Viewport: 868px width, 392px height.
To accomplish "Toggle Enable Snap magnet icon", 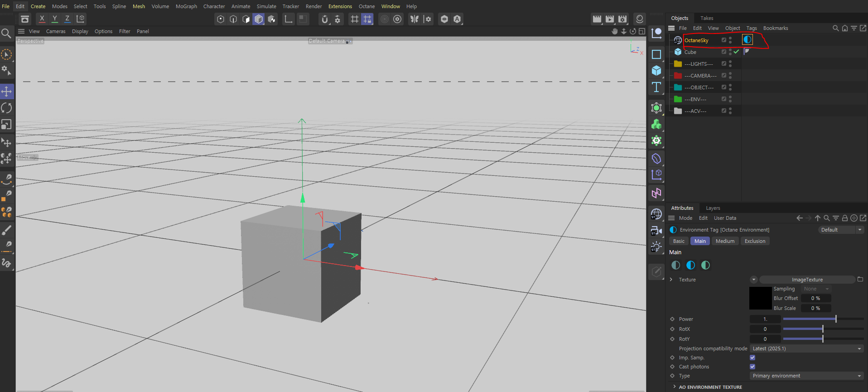I will click(324, 19).
